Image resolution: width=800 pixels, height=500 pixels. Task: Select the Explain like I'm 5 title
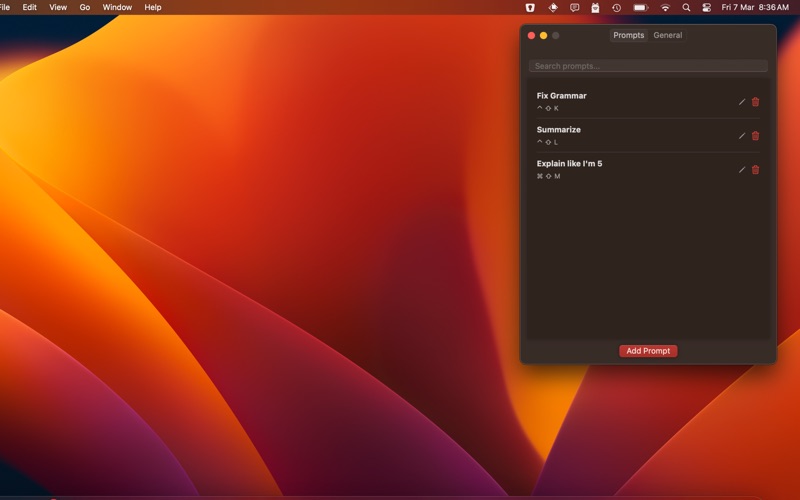[569, 163]
